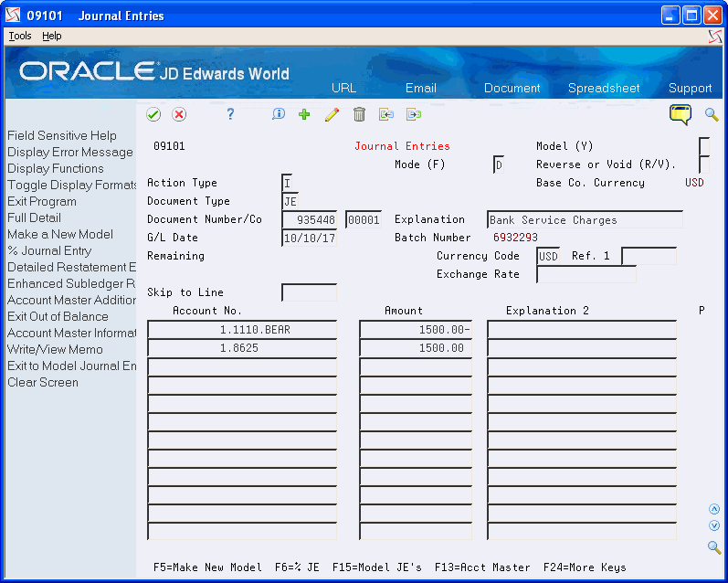Click the Reverse or Void field

tap(704, 164)
